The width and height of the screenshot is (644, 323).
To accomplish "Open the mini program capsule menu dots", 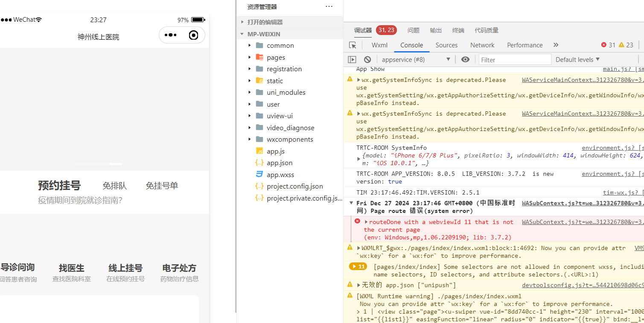I will pos(170,35).
